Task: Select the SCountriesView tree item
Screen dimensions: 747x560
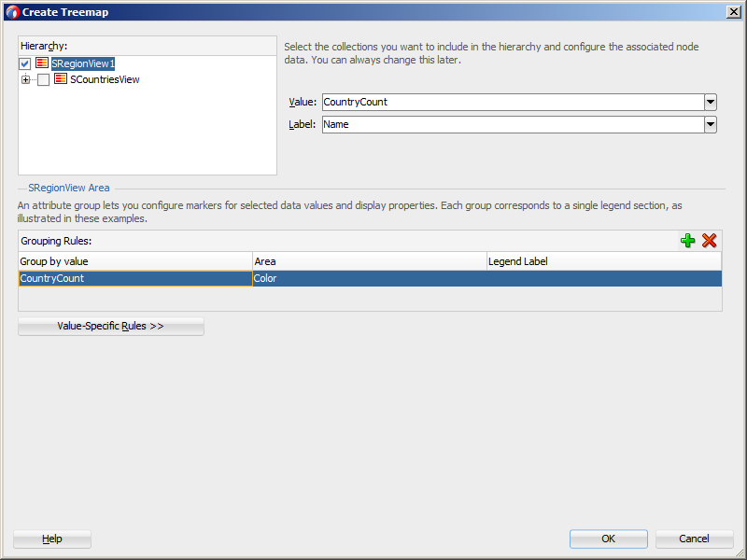Action: click(105, 79)
